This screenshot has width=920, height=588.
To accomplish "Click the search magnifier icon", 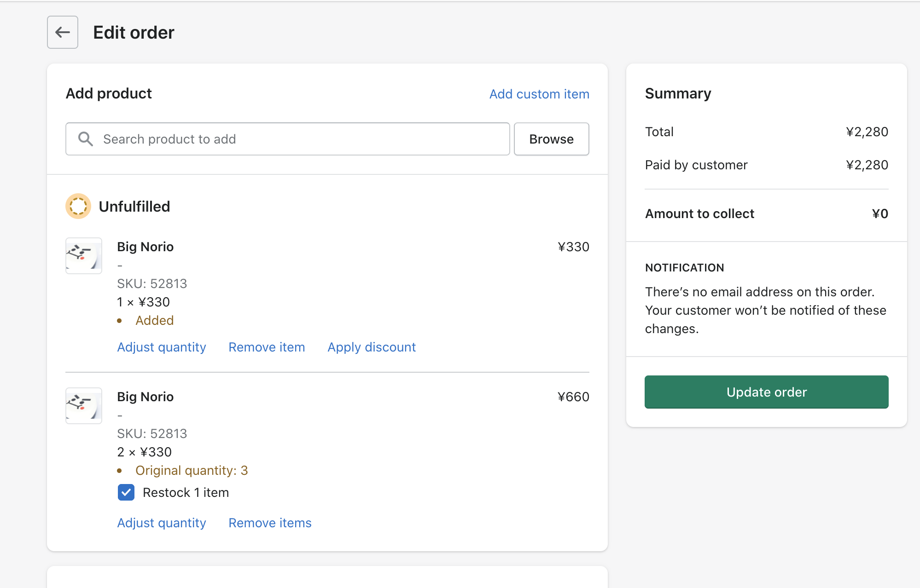I will pyautogui.click(x=86, y=139).
